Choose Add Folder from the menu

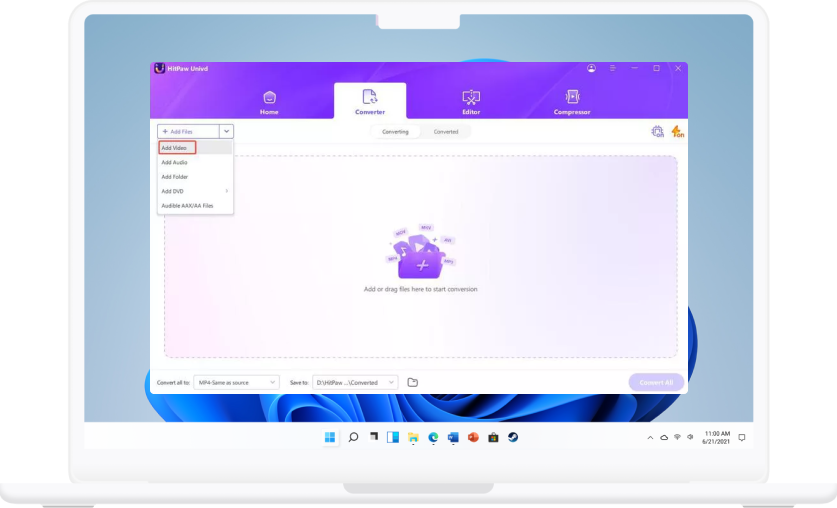(x=195, y=177)
